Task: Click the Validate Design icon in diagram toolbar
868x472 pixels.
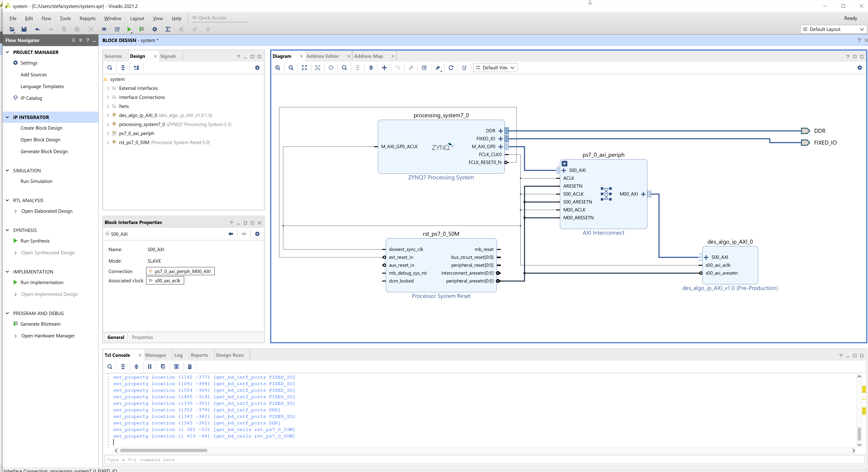Action: point(424,68)
